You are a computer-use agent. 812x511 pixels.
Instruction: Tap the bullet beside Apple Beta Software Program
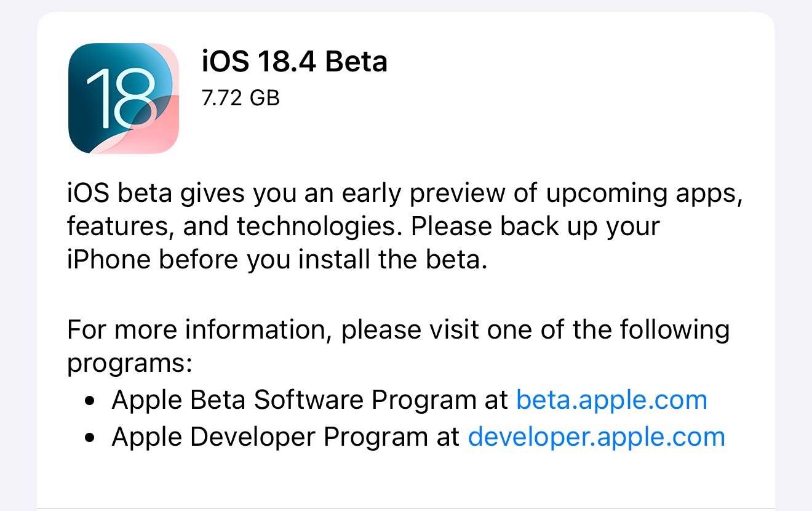[x=91, y=401]
